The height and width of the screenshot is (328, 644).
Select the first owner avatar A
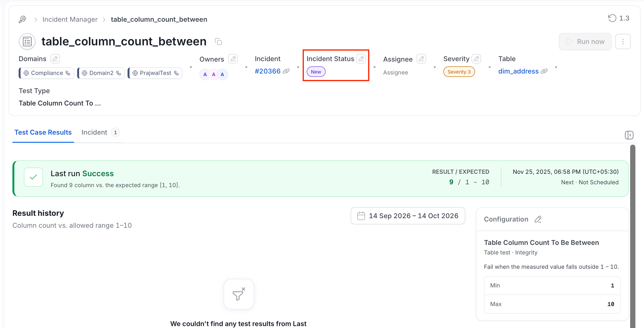(x=205, y=74)
